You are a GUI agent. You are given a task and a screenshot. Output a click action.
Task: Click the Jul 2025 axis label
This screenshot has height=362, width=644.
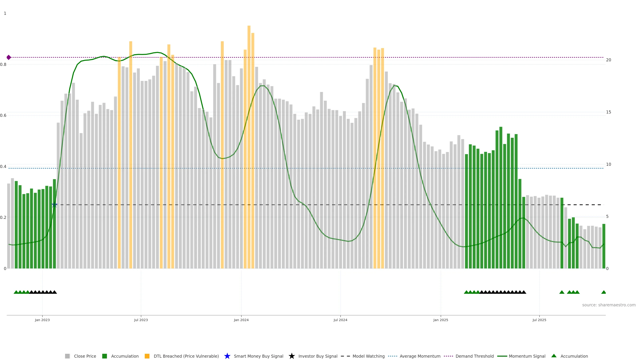point(539,320)
